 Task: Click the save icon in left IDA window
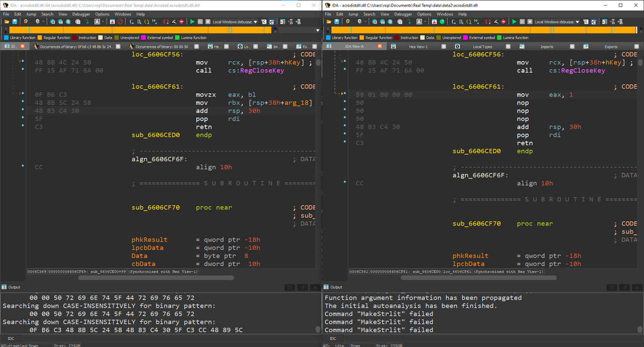coord(15,22)
